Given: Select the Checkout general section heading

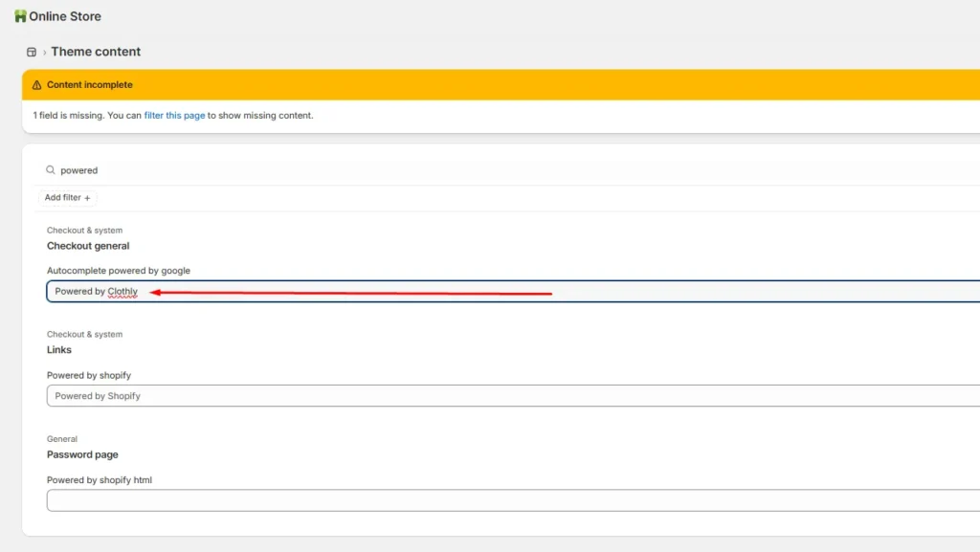Looking at the screenshot, I should pos(88,246).
